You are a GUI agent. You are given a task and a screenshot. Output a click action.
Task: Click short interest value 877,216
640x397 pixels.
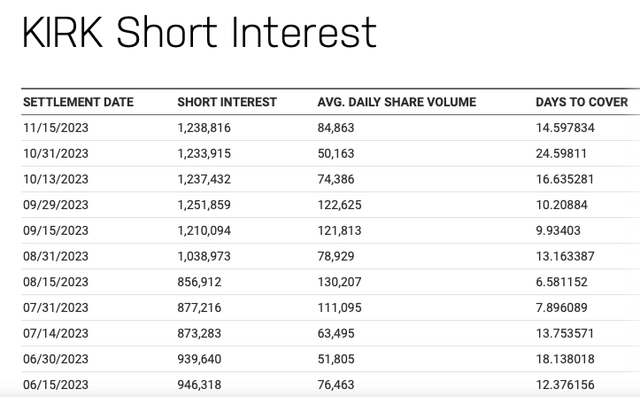(x=199, y=308)
